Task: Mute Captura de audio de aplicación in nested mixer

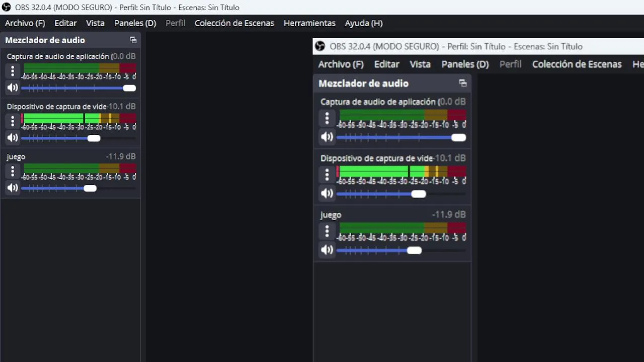Action: 327,137
